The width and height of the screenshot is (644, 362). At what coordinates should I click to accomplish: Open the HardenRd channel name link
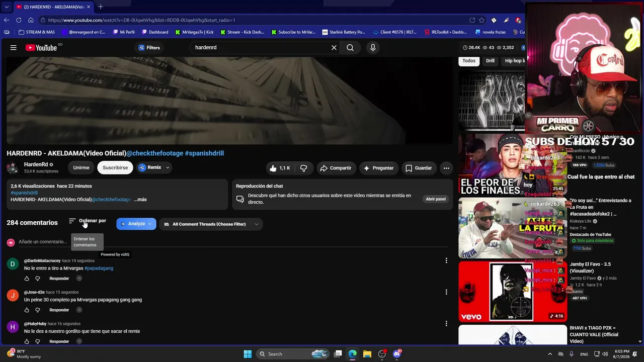(36, 164)
